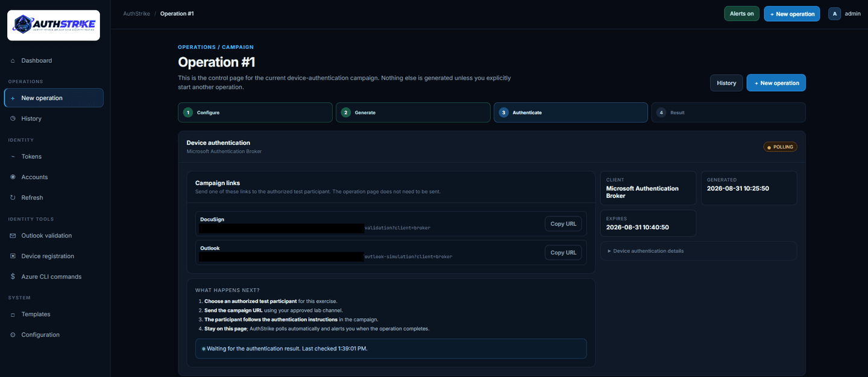This screenshot has width=868, height=377.
Task: Click the DocuSign campaign link URL text
Action: pos(315,228)
